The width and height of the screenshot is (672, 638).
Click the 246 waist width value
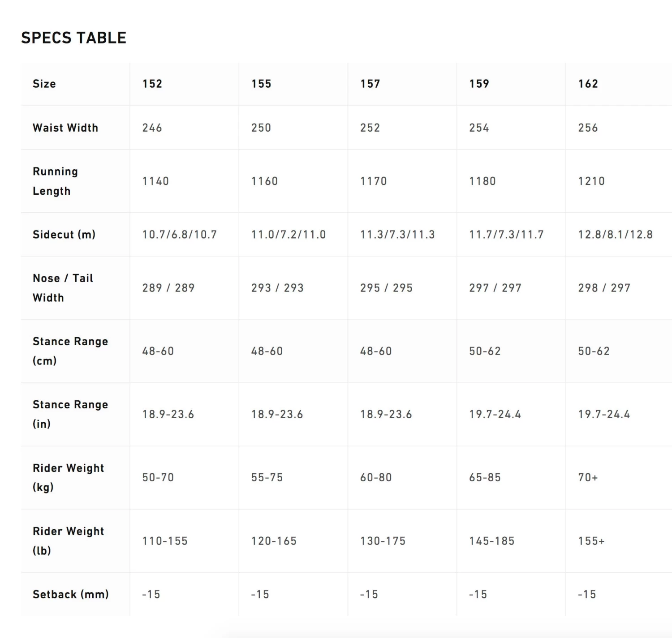click(152, 128)
